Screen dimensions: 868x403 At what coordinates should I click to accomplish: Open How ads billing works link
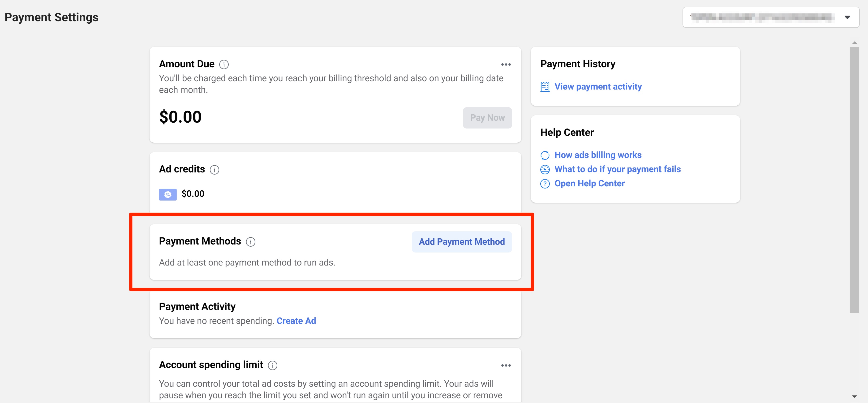coord(598,155)
